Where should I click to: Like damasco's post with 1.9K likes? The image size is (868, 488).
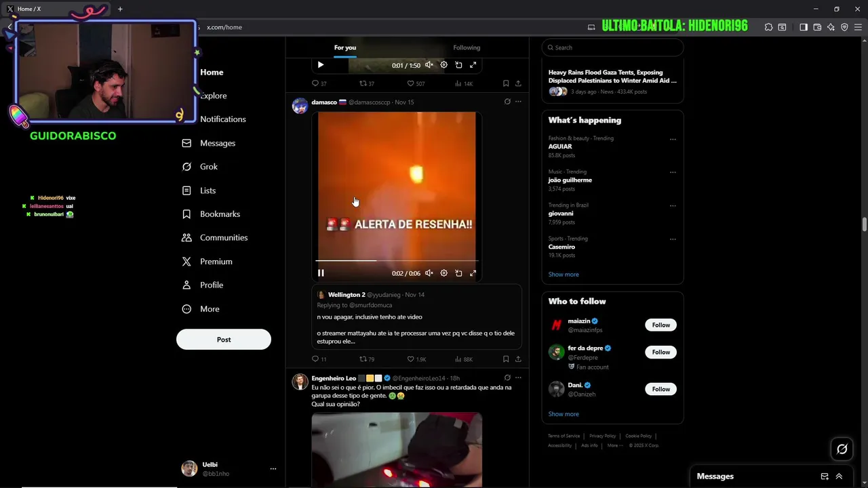coord(416,359)
